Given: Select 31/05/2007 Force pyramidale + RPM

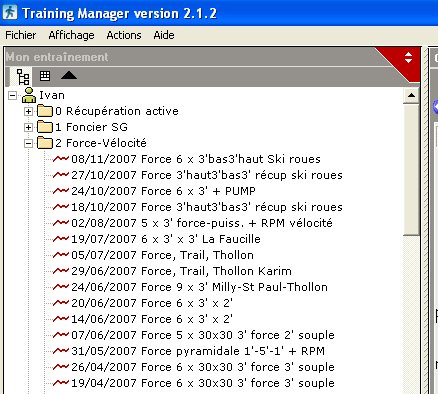Looking at the screenshot, I should (198, 351).
